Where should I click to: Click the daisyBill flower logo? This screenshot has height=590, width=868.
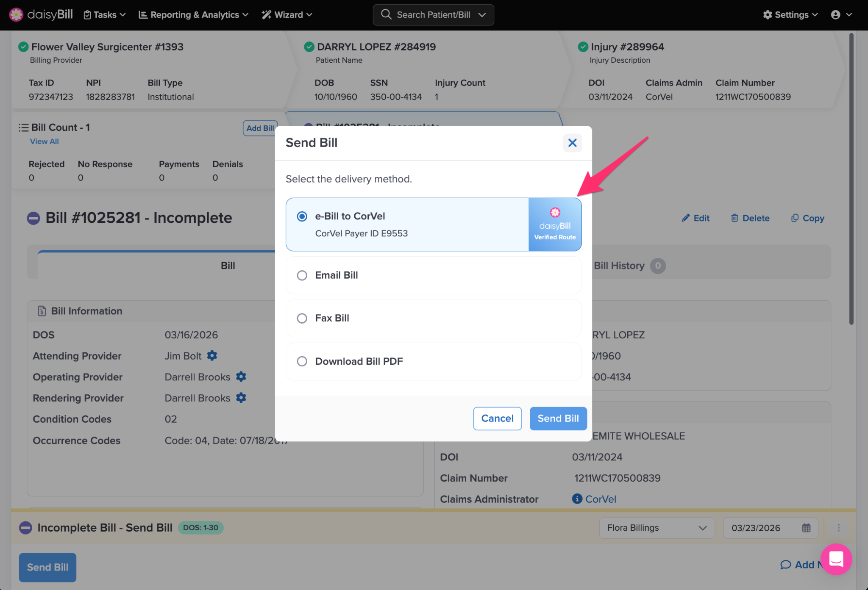[x=16, y=14]
